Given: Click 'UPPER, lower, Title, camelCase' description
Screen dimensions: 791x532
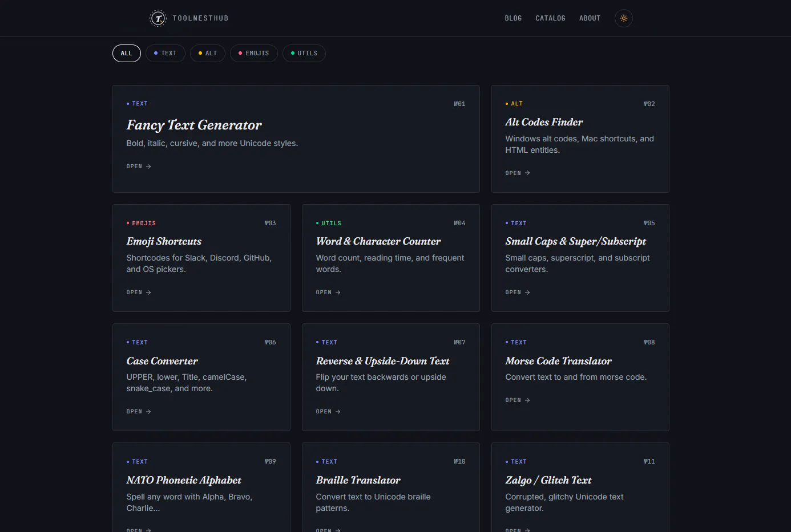Looking at the screenshot, I should point(187,383).
